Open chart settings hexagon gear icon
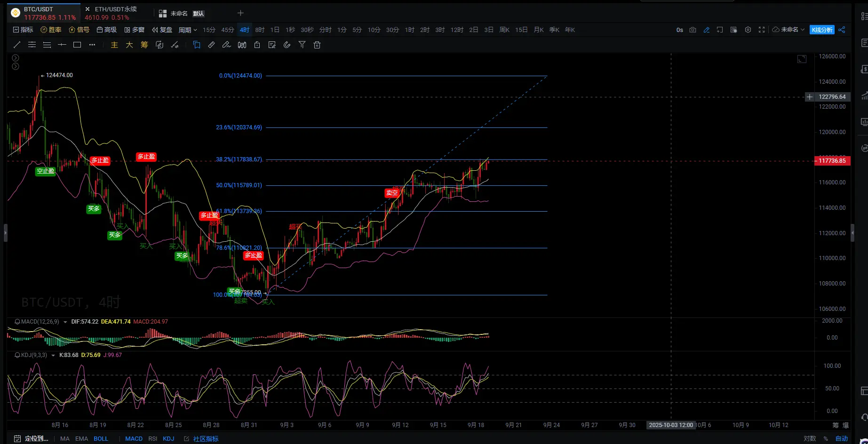Image resolution: width=868 pixels, height=444 pixels. (748, 30)
